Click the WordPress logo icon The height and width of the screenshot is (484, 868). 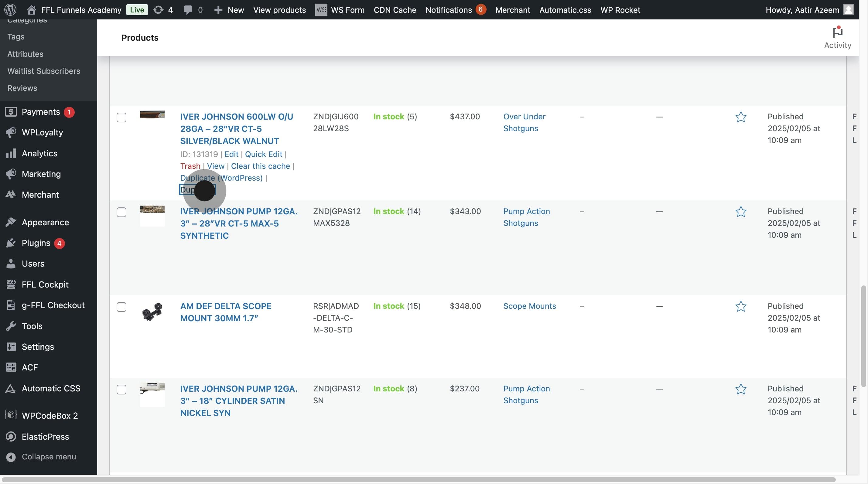tap(10, 9)
